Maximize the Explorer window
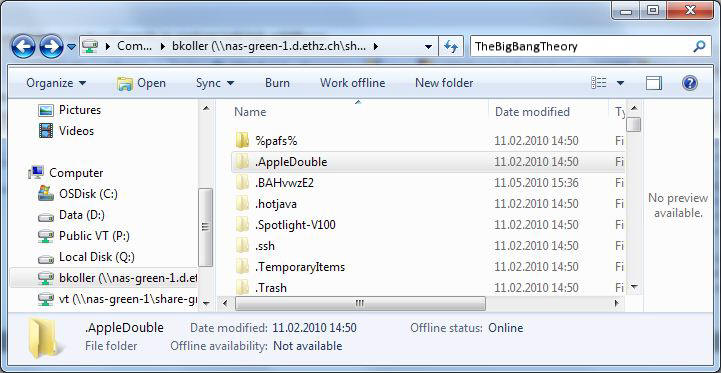 [653, 10]
